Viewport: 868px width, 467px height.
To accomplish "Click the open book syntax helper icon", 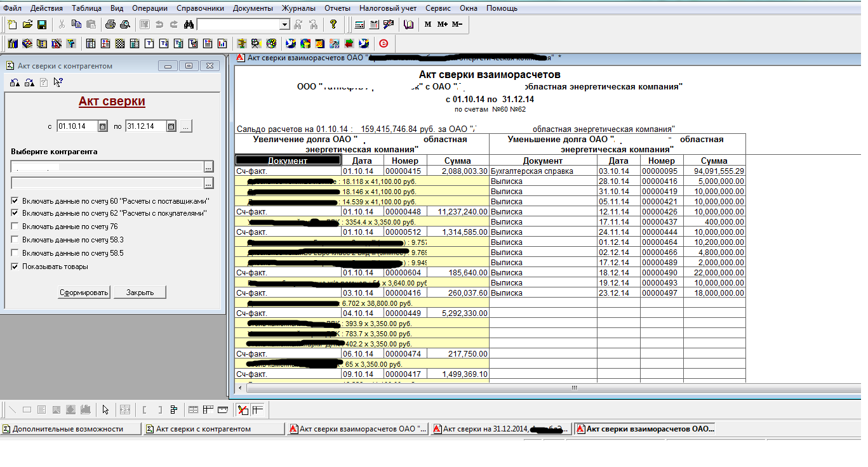I will [408, 25].
